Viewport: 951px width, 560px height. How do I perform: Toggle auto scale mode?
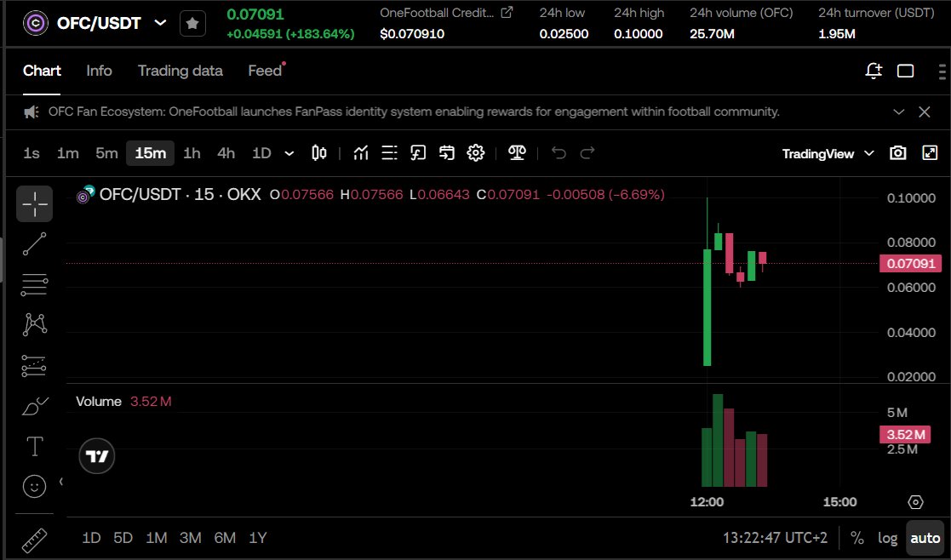(925, 538)
